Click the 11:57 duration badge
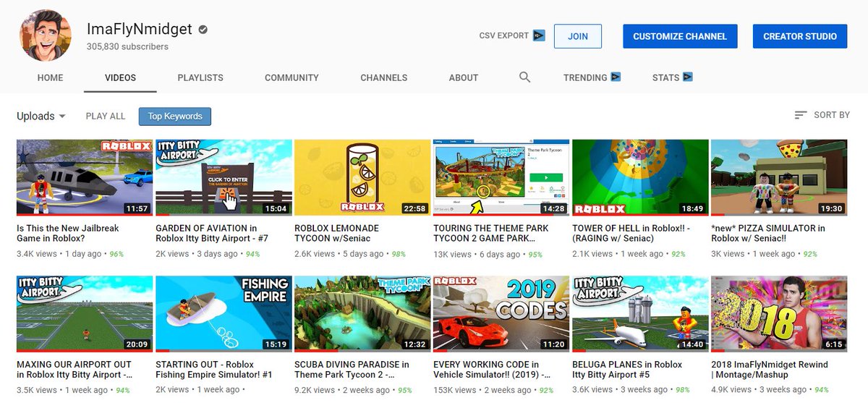 click(x=137, y=208)
